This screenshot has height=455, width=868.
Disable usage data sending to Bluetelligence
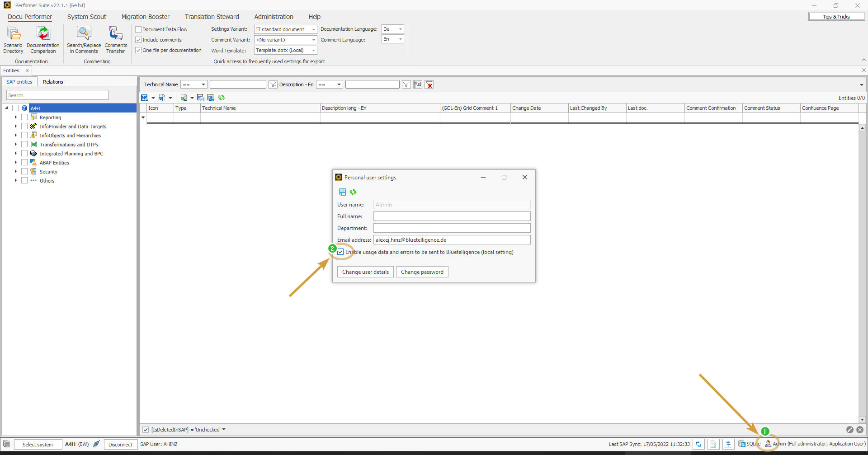[x=340, y=252]
